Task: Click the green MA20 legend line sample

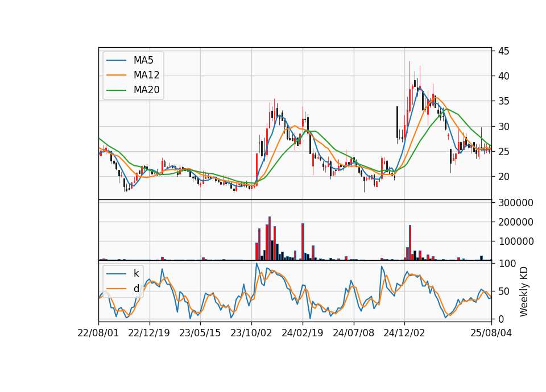Action: point(116,90)
